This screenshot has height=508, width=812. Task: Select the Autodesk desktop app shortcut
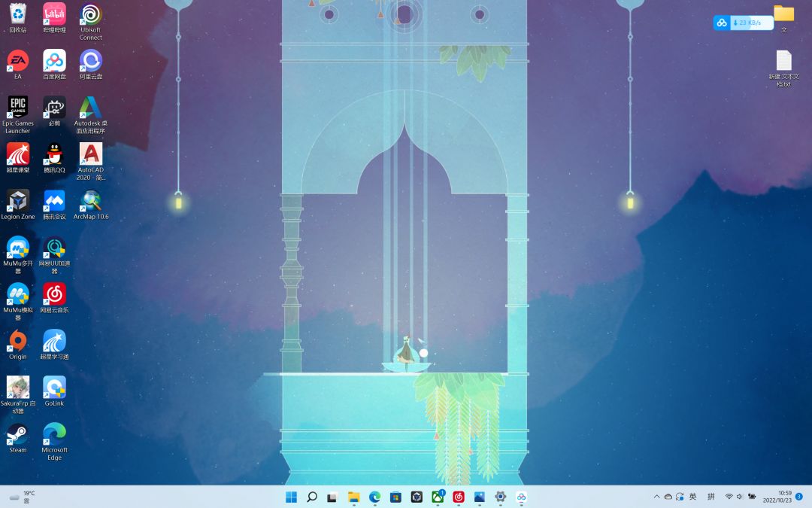(91, 115)
